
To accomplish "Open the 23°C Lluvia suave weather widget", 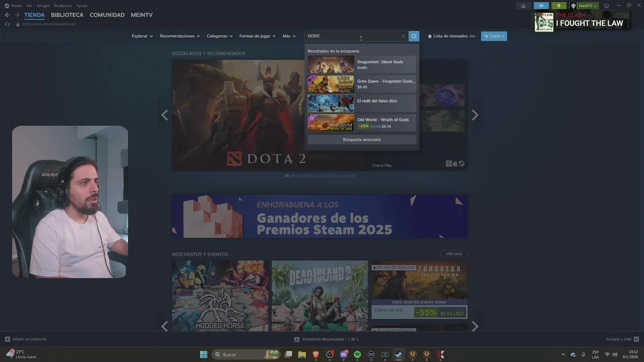I will pos(21,354).
